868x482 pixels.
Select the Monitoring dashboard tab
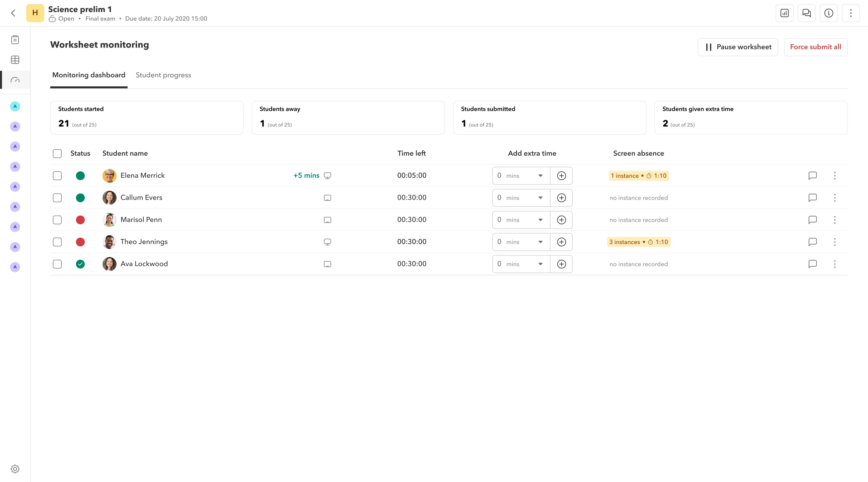89,75
